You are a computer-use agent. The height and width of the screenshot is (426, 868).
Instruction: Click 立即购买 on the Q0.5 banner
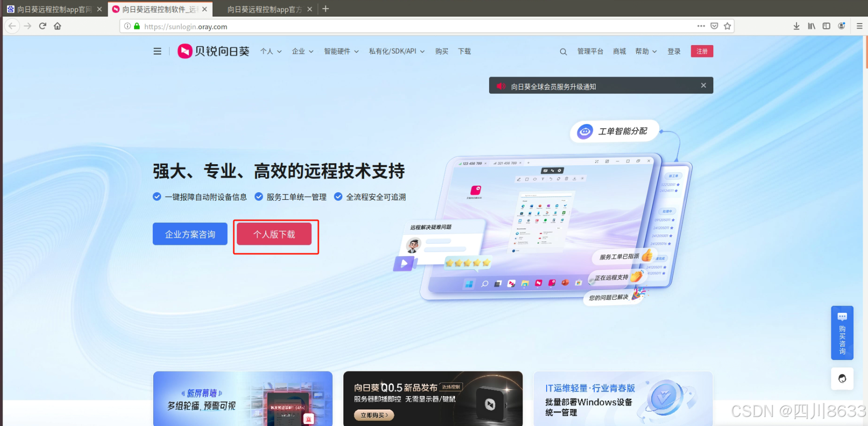click(374, 415)
